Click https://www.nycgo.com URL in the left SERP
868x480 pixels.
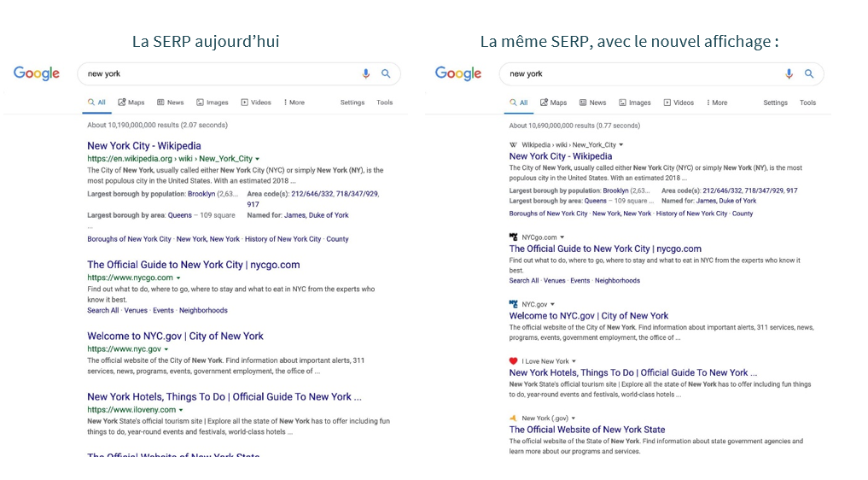pos(130,278)
